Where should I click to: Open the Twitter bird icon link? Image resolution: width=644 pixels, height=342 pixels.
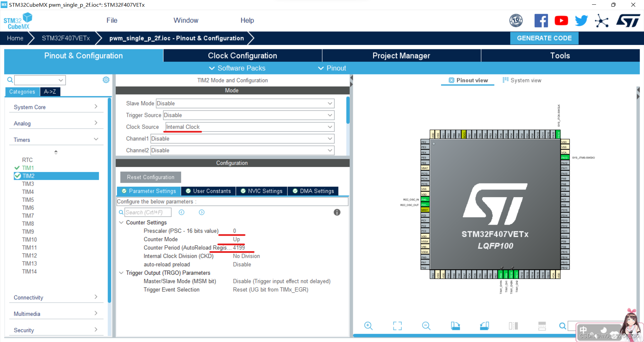[x=581, y=21]
